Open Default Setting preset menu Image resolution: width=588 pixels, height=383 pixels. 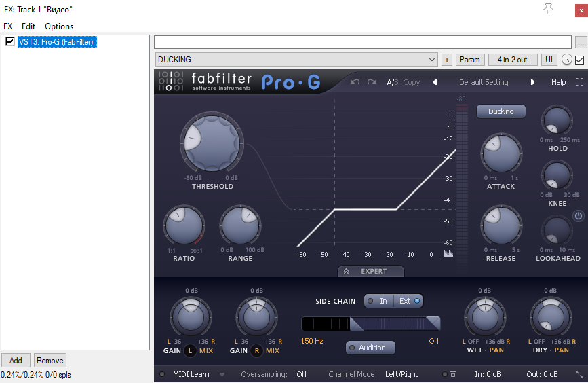pyautogui.click(x=484, y=82)
